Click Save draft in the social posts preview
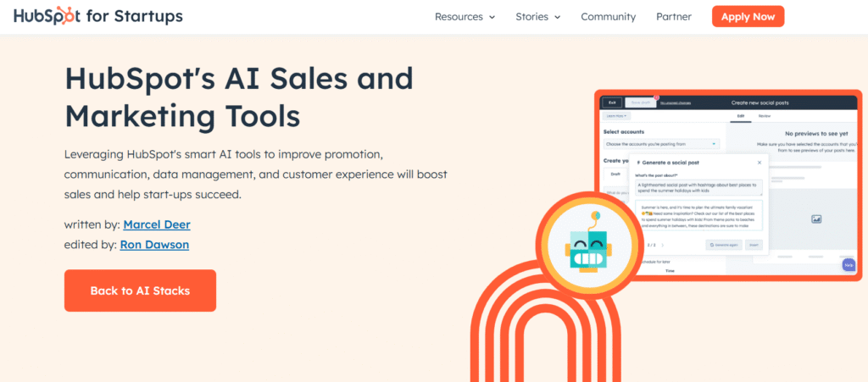 [x=639, y=102]
